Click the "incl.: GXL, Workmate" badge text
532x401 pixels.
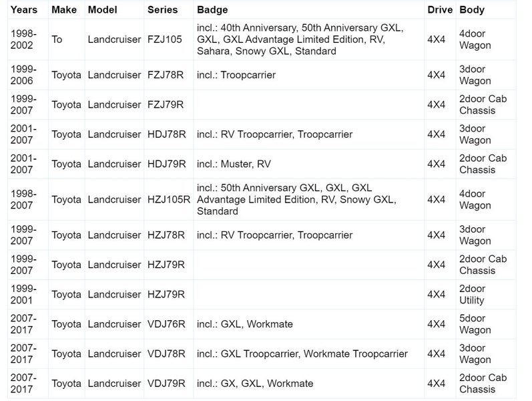pos(245,324)
